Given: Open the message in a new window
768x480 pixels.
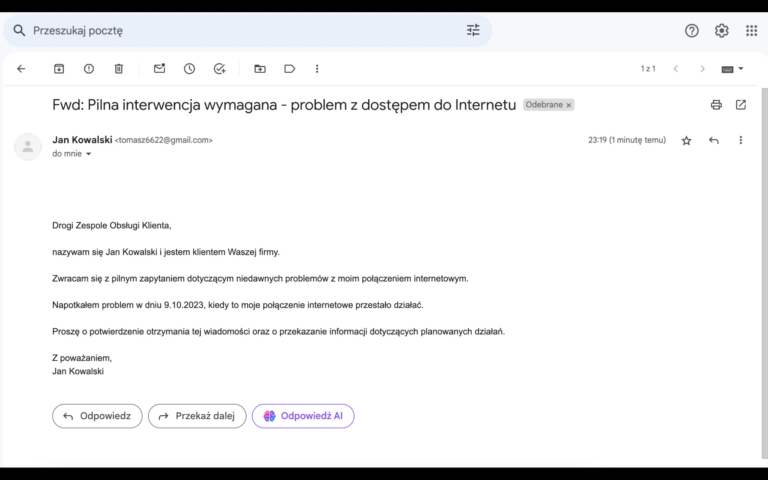Looking at the screenshot, I should (741, 105).
